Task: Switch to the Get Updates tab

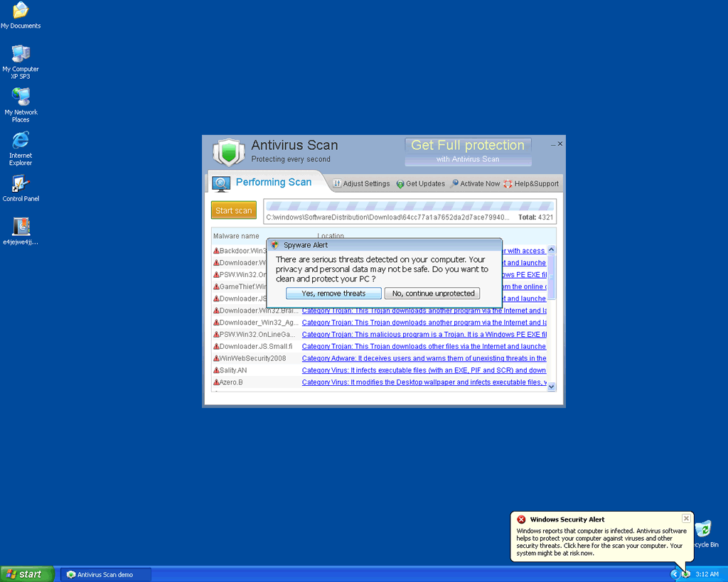Action: coord(421,183)
